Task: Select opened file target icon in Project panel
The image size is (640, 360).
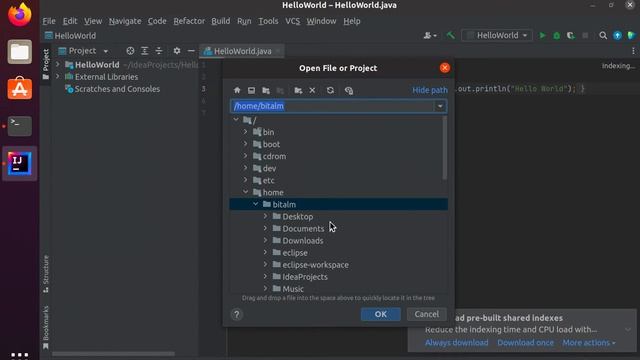Action: 130,51
